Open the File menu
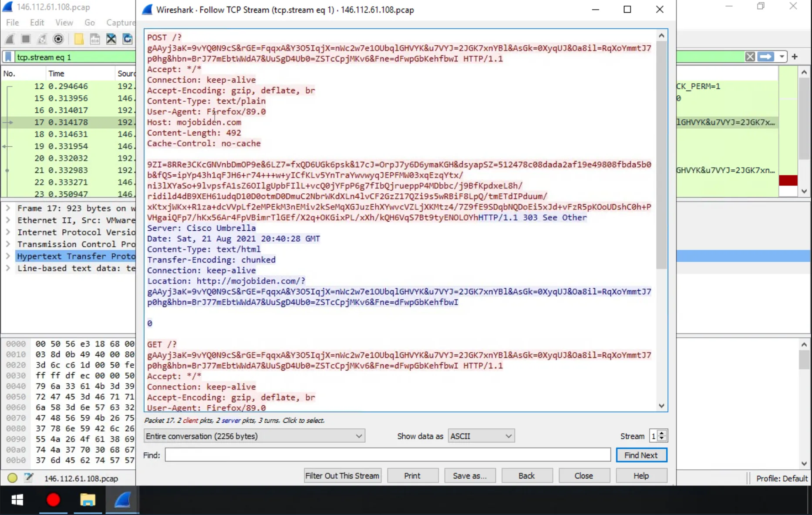The height and width of the screenshot is (515, 812). click(x=12, y=23)
